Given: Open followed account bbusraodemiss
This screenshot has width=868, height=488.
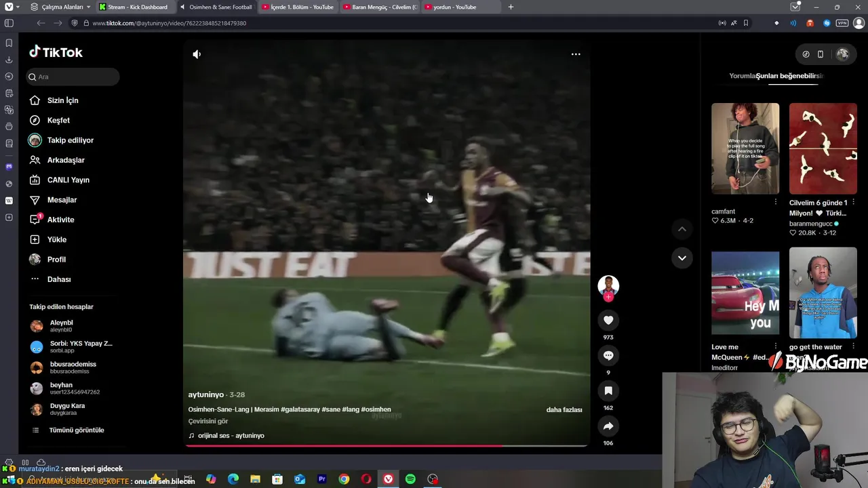Looking at the screenshot, I should click(x=64, y=367).
